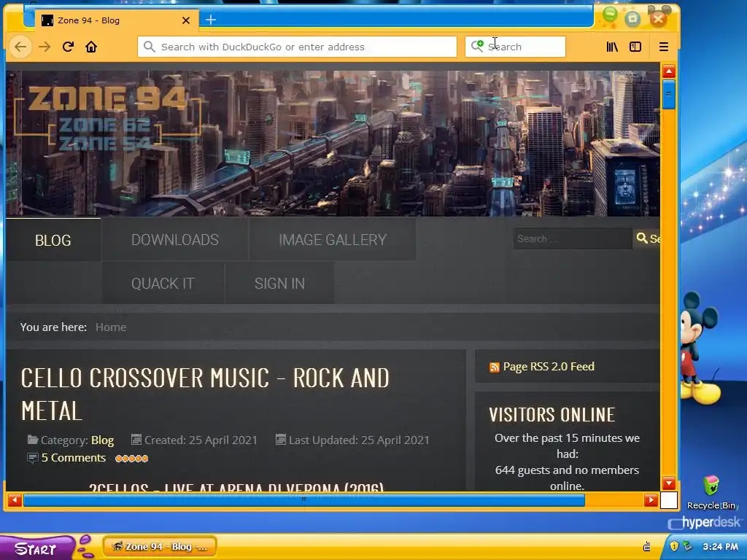
Task: Click '644 guests and no members' text
Action: tap(567, 470)
